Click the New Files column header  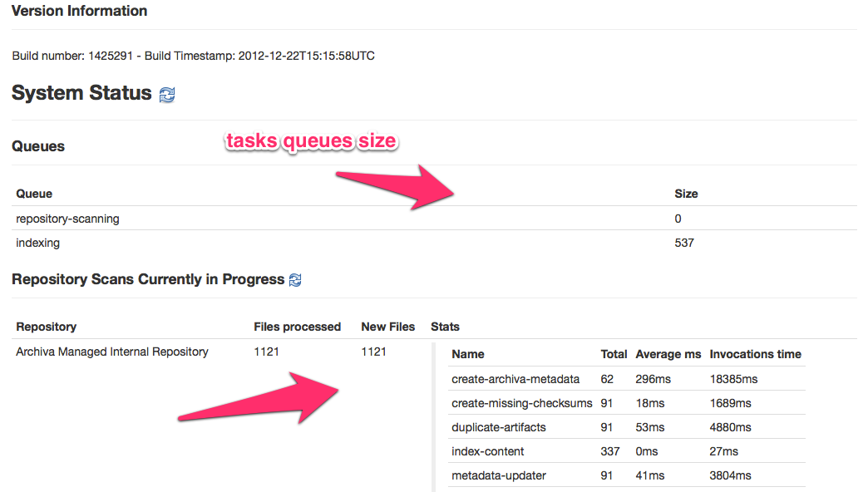pos(387,327)
